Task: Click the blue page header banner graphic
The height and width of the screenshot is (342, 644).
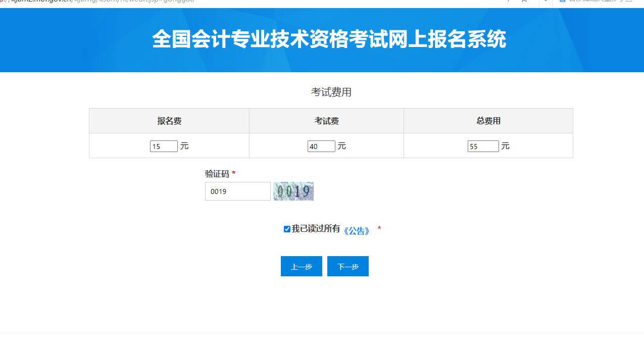Action: pyautogui.click(x=322, y=40)
